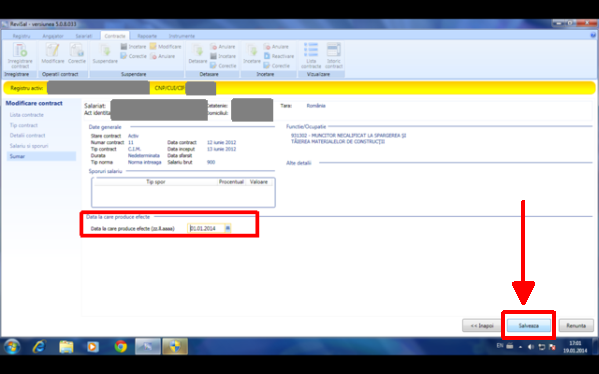Click the Inregistrare contract ribbon icon
Image resolution: width=599 pixels, height=374 pixels.
click(x=20, y=55)
